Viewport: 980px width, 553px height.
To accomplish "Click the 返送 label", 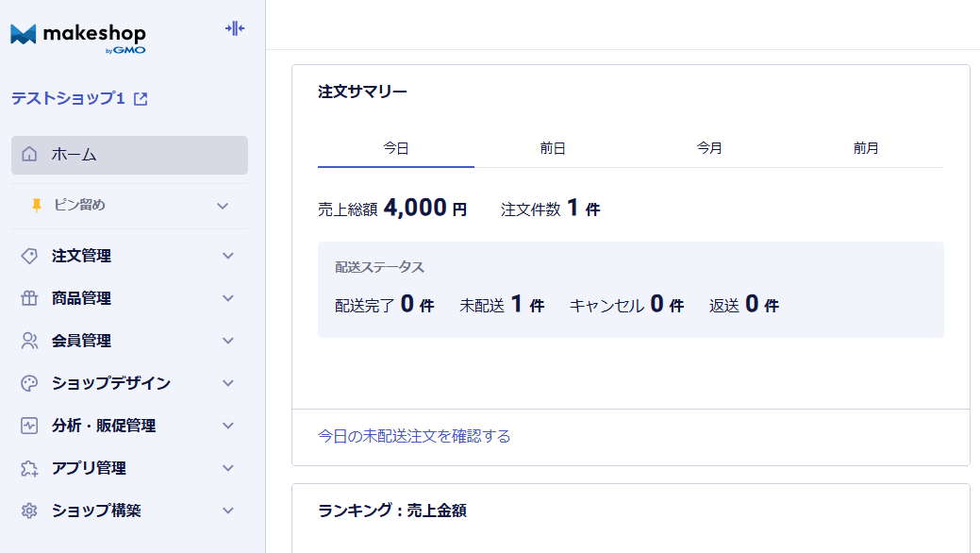I will 724,306.
